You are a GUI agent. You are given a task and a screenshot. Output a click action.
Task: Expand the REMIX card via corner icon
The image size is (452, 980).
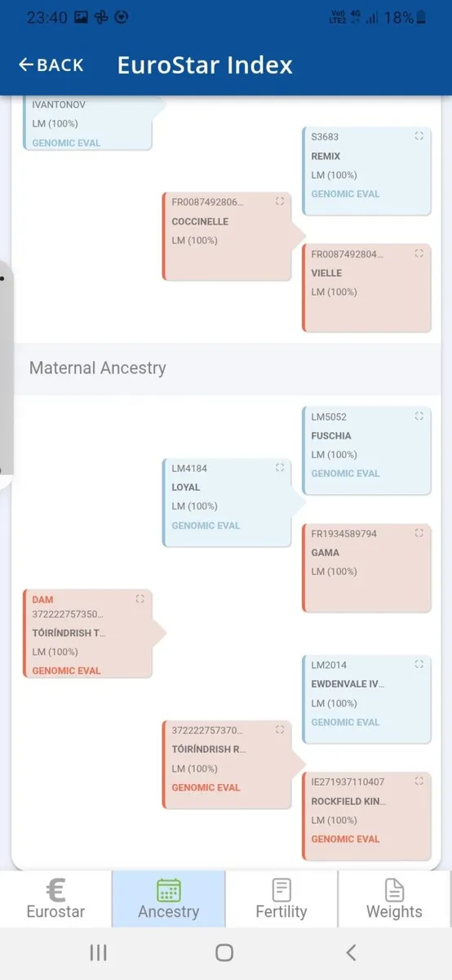pos(419,136)
